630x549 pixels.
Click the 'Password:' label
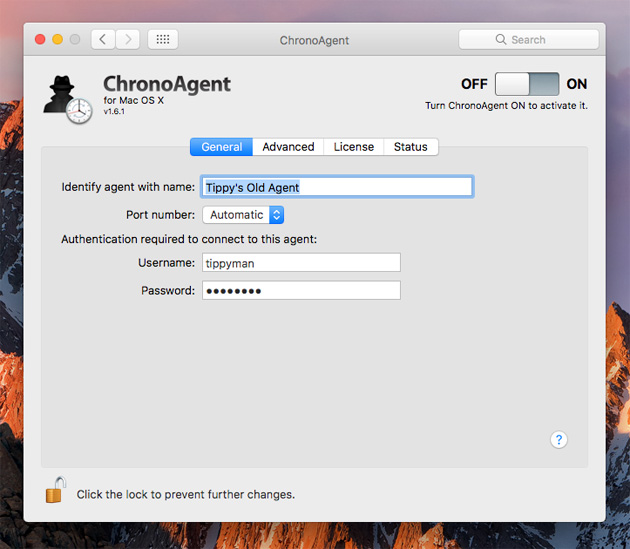(x=168, y=290)
